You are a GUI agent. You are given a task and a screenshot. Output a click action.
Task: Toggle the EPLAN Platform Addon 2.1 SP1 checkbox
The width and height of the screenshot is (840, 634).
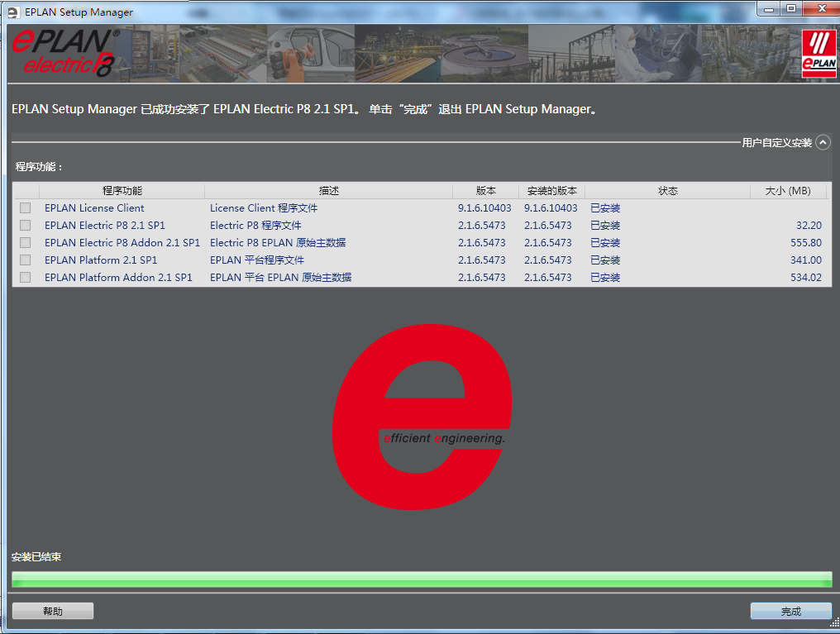(x=26, y=278)
